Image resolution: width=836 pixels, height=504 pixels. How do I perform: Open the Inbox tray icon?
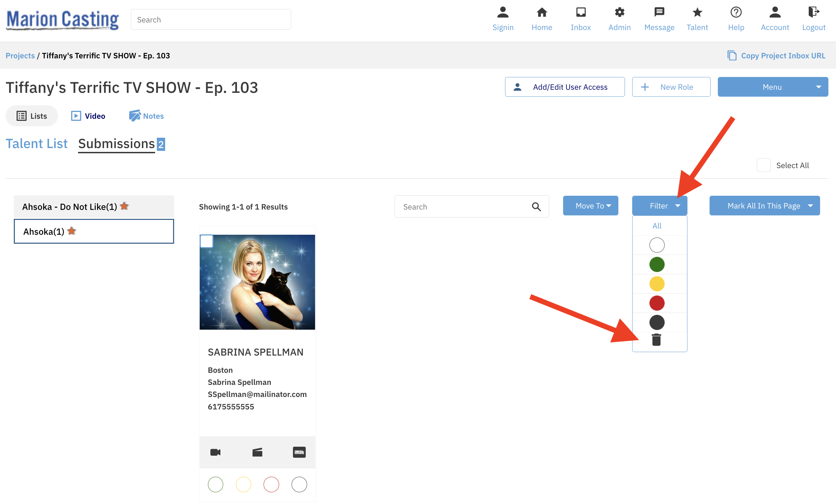click(x=581, y=12)
